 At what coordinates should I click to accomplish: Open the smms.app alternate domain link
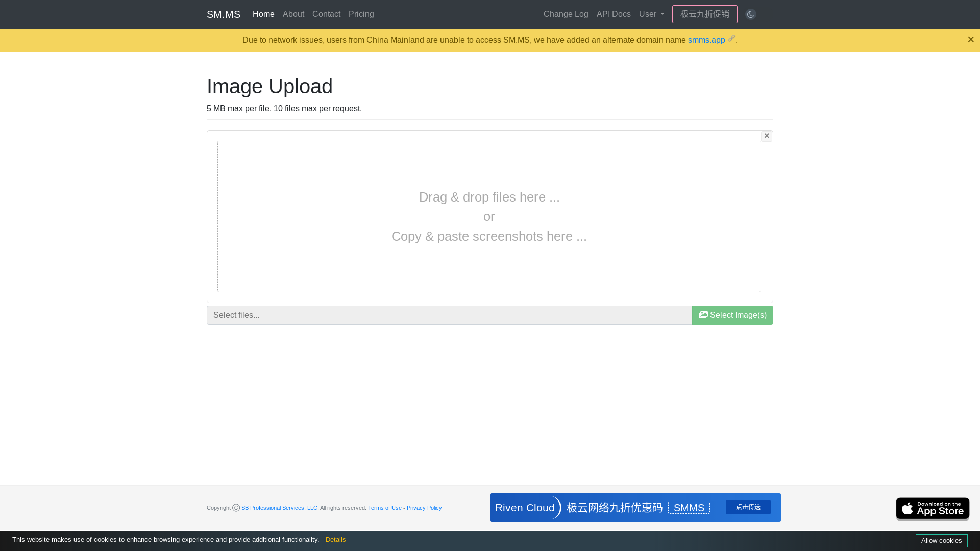[x=706, y=40]
